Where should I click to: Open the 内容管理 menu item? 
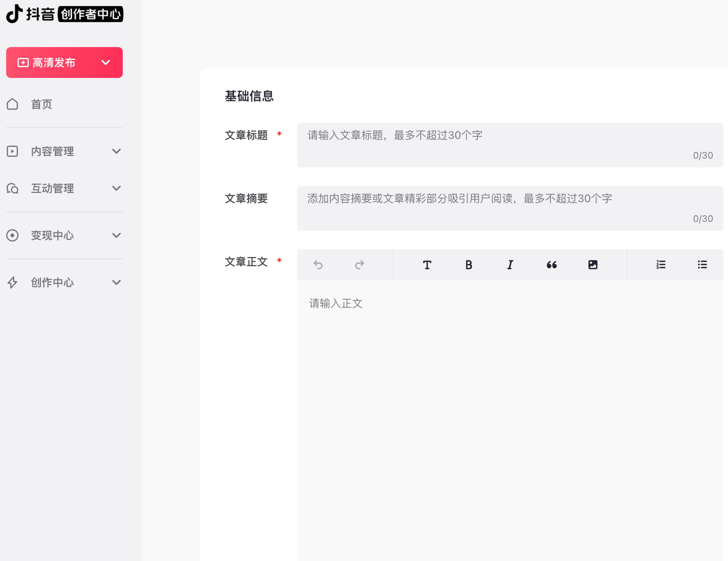coord(64,151)
